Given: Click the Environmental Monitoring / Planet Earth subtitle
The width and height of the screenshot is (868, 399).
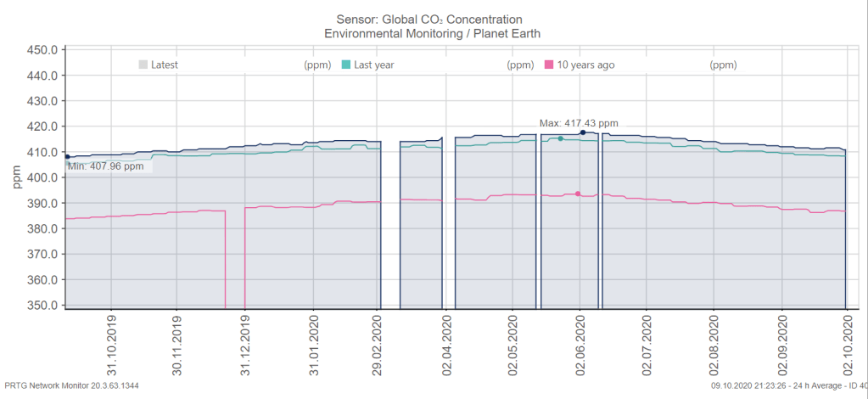Looking at the screenshot, I should tap(432, 34).
